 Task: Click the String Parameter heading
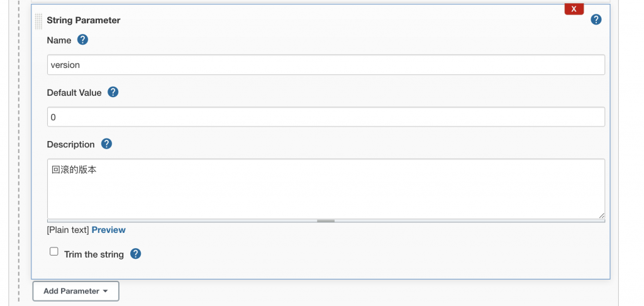pos(84,20)
